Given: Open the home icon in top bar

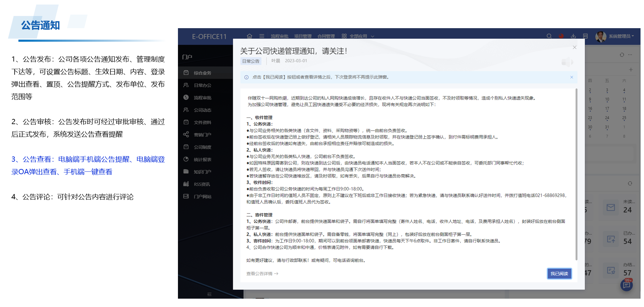Looking at the screenshot, I should click(x=250, y=36).
